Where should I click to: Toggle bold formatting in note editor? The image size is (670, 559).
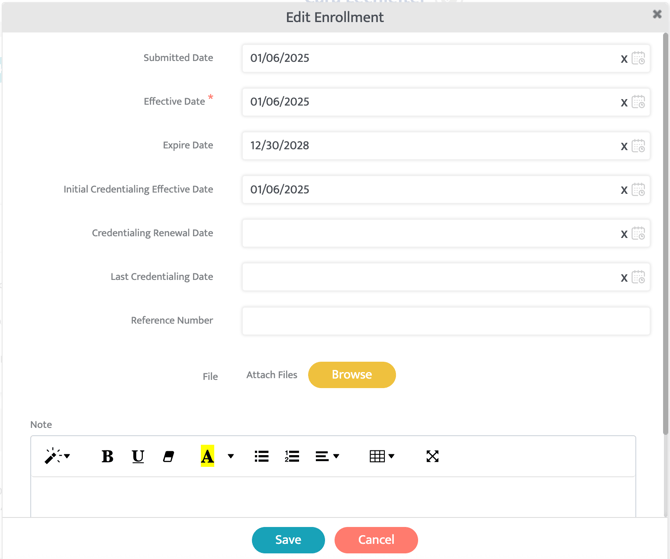point(107,456)
